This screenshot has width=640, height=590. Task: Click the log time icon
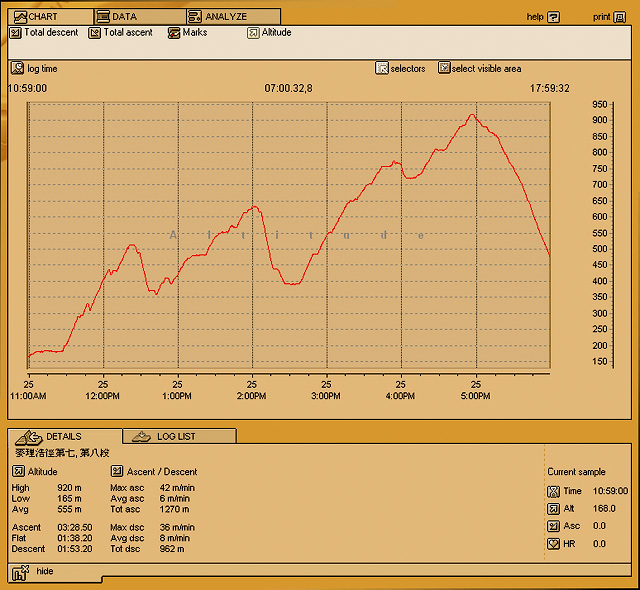pyautogui.click(x=18, y=68)
